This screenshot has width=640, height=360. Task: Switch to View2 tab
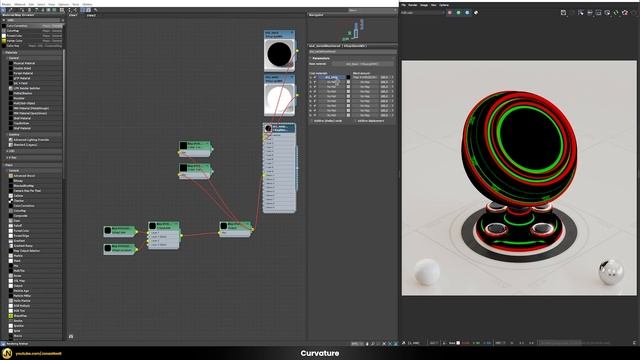click(91, 15)
